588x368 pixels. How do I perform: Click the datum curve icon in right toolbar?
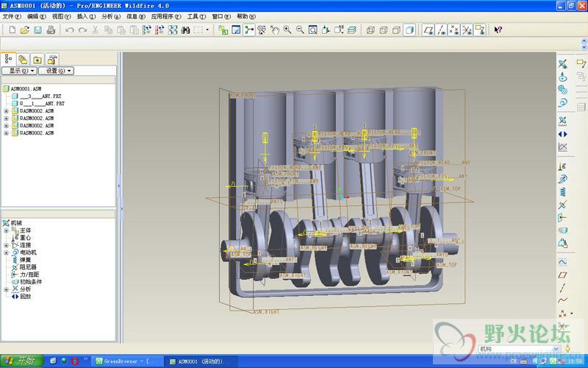click(x=562, y=300)
